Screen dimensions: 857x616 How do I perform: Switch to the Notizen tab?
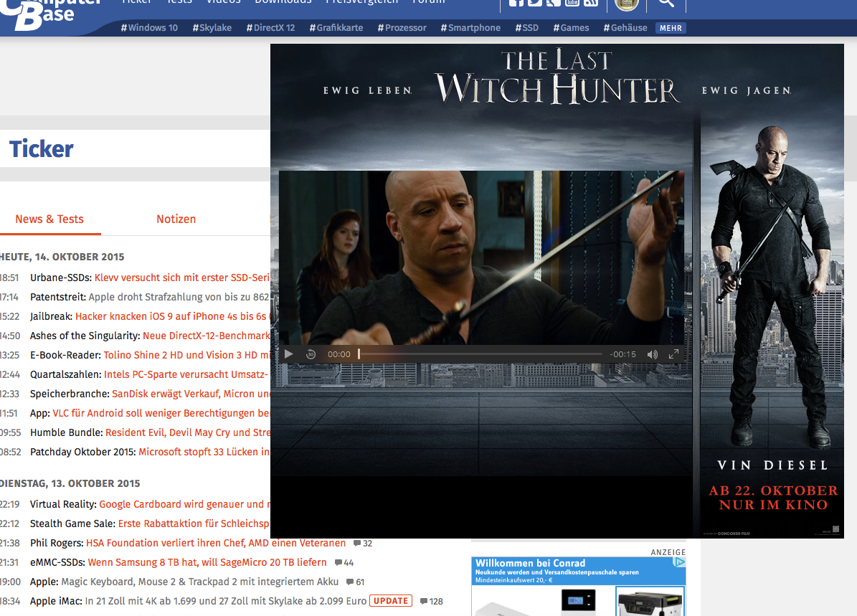point(176,219)
